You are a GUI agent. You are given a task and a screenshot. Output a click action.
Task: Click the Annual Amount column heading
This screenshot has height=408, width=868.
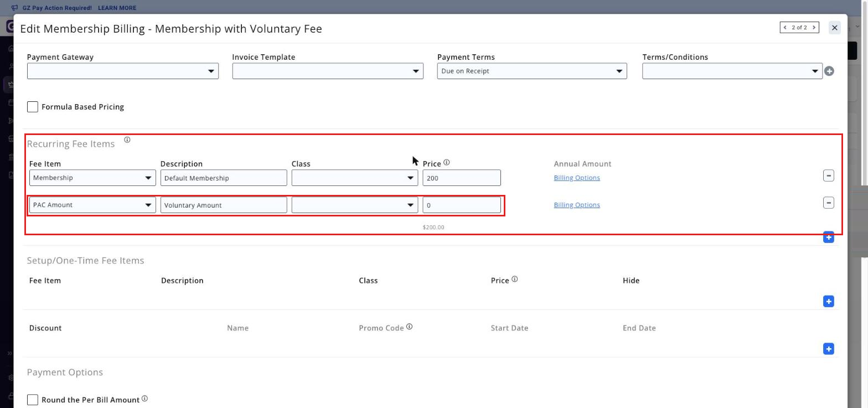click(x=583, y=164)
